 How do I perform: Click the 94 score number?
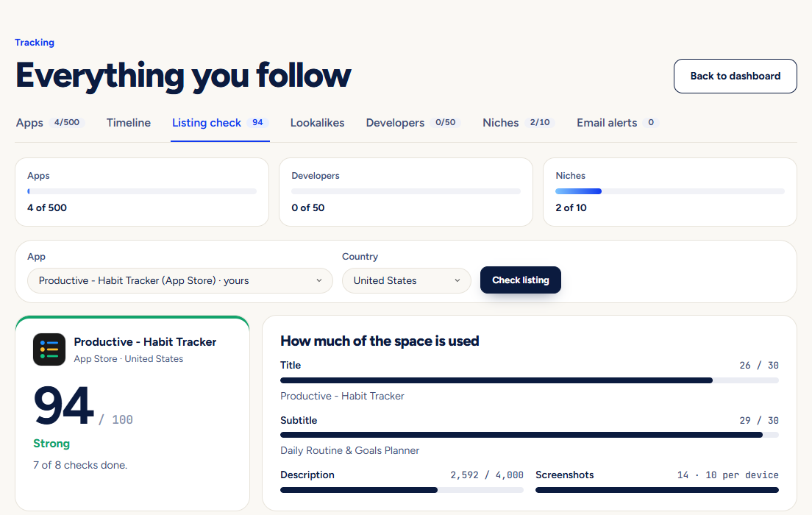pos(64,405)
